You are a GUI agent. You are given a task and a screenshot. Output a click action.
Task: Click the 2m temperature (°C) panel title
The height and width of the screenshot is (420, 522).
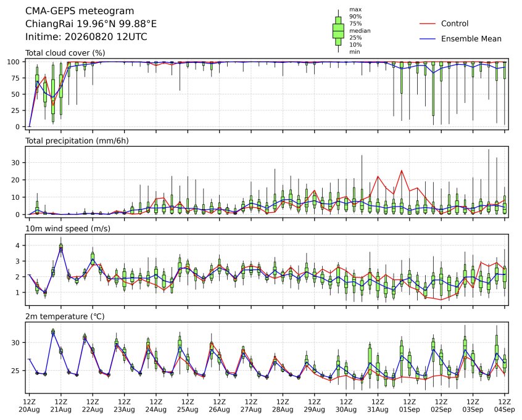[65, 316]
